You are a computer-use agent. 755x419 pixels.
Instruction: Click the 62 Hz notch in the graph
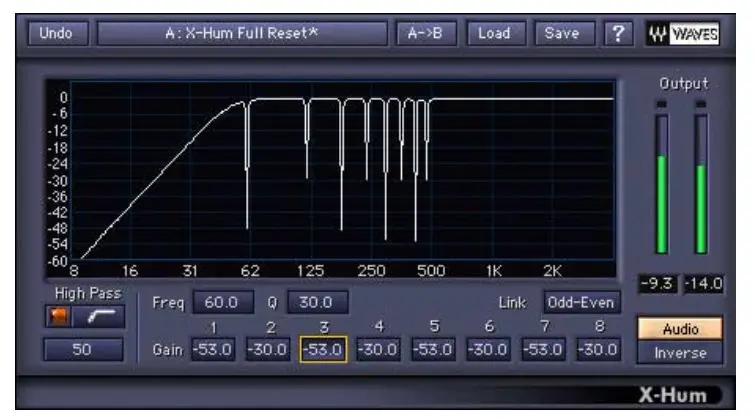point(247,164)
